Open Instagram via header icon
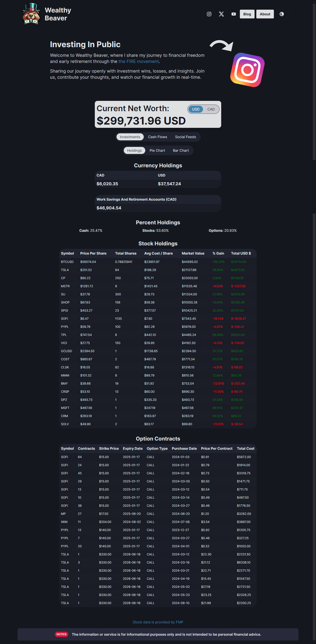316x644 pixels. point(209,14)
